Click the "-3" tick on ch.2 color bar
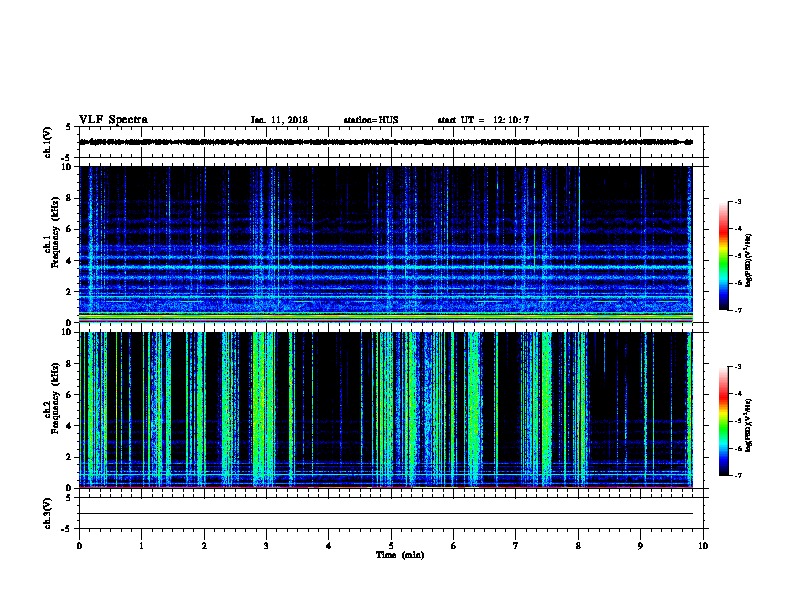This screenshot has width=792, height=612. pos(737,367)
